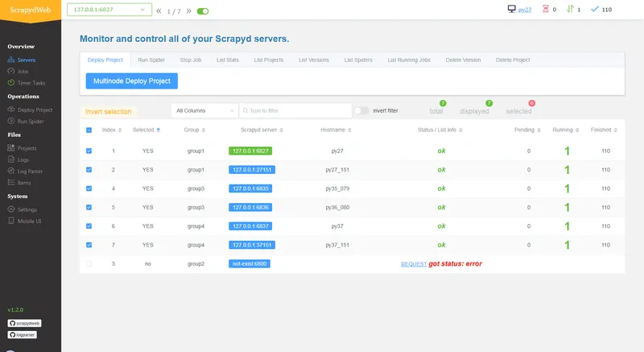
Task: Click the scrapydweb GitHub badge
Action: (x=24, y=323)
